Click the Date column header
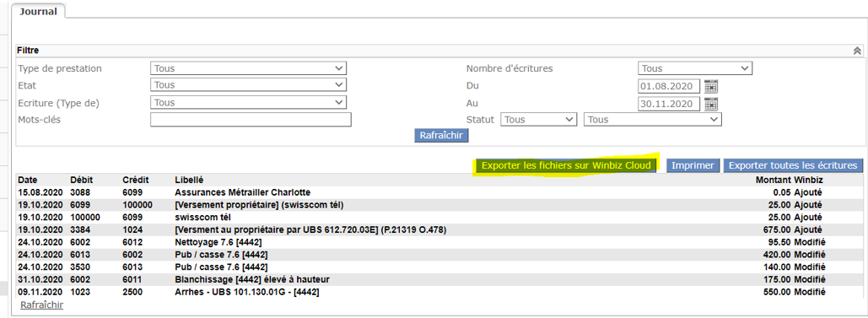868x318 pixels. click(x=27, y=180)
